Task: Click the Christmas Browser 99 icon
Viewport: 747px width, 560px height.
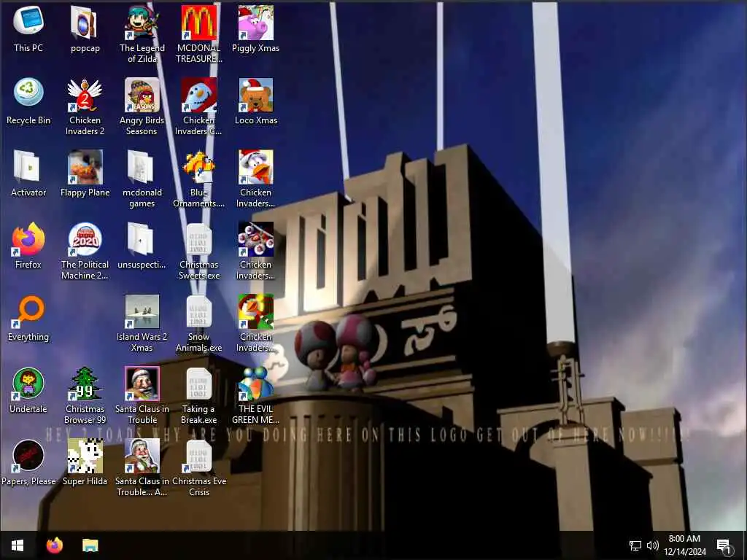Action: pos(85,384)
